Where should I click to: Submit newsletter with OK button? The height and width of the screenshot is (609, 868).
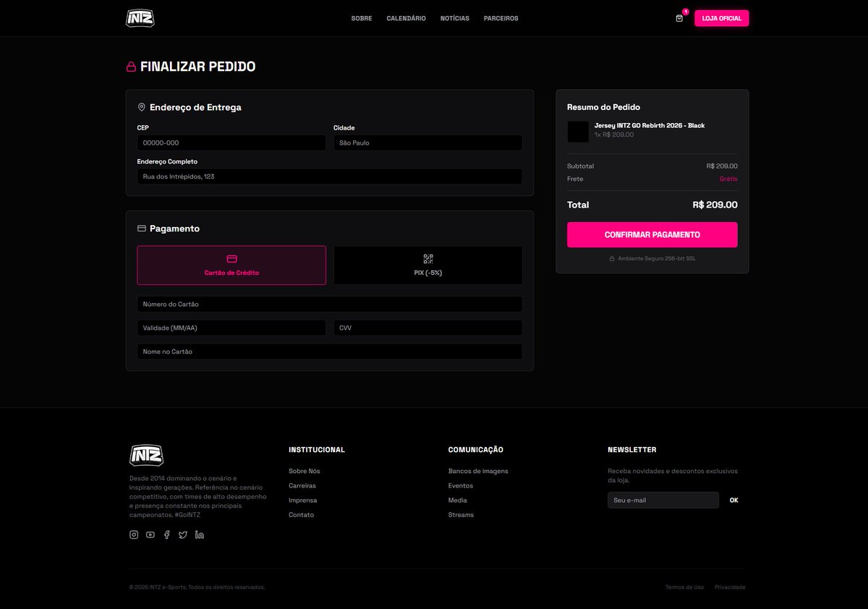(734, 501)
